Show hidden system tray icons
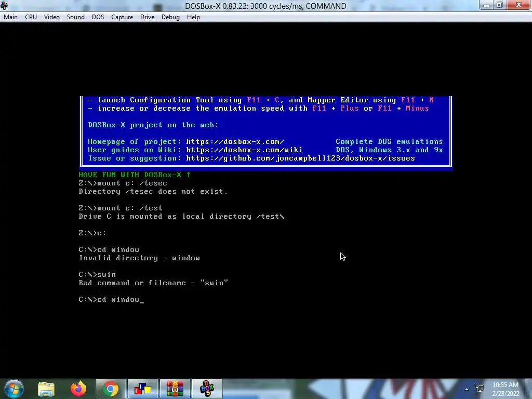The width and height of the screenshot is (532, 399). pos(467,389)
